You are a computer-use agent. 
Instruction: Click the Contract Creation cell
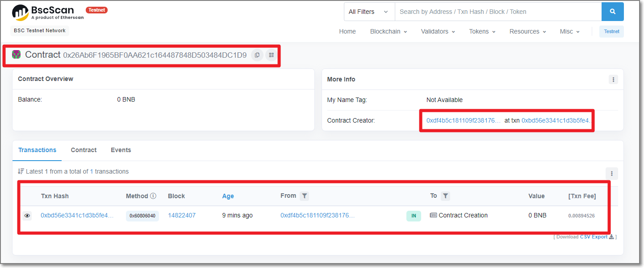tap(459, 216)
